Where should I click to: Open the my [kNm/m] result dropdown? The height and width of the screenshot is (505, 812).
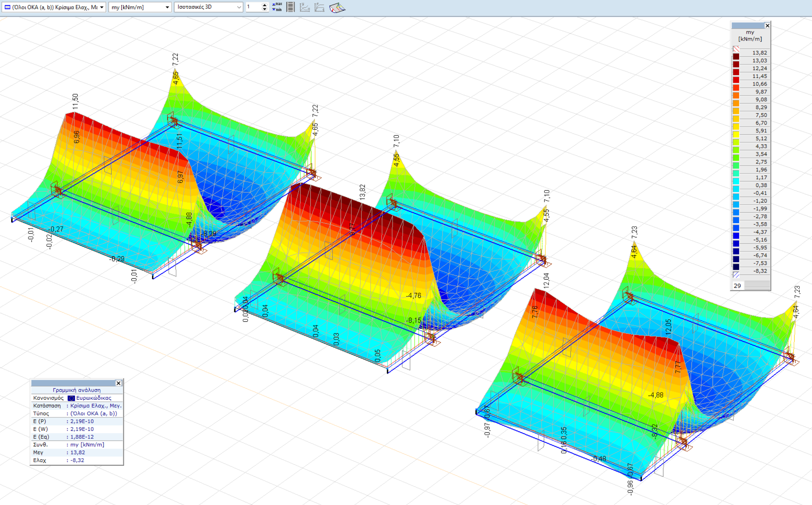tap(168, 7)
